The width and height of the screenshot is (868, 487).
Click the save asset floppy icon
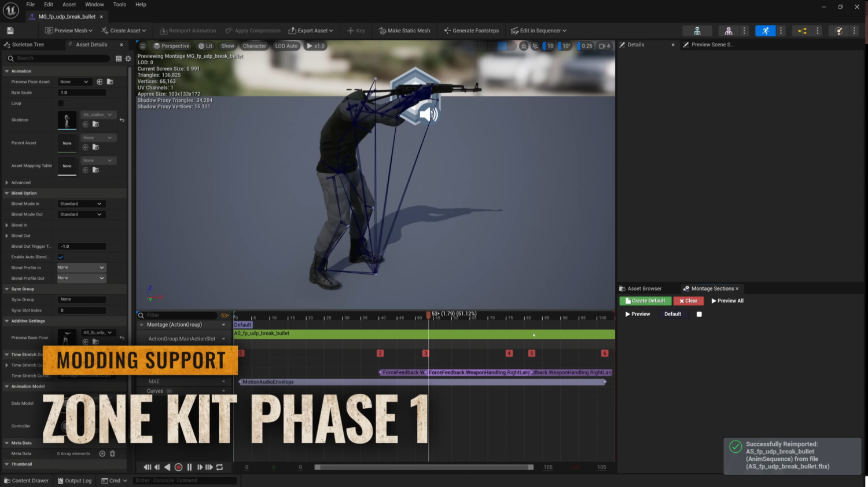10,31
